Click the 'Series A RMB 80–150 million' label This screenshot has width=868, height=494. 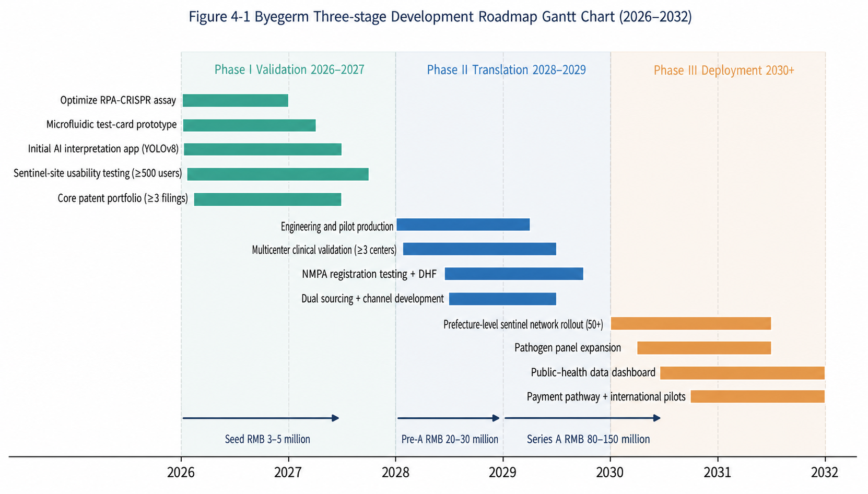point(589,439)
